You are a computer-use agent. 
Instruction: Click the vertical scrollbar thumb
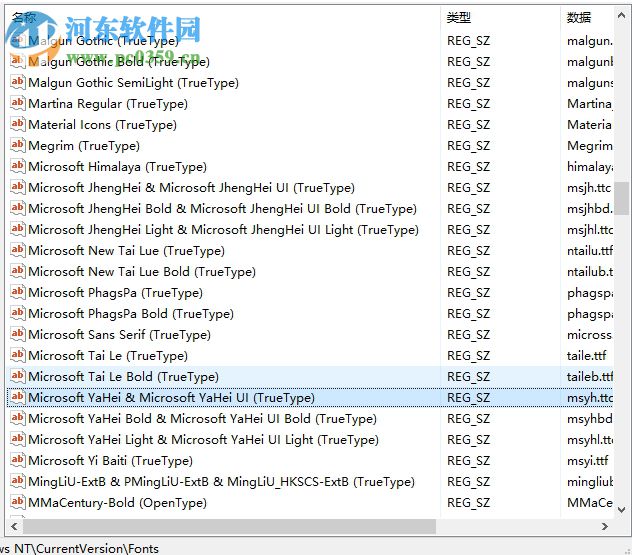[621, 198]
